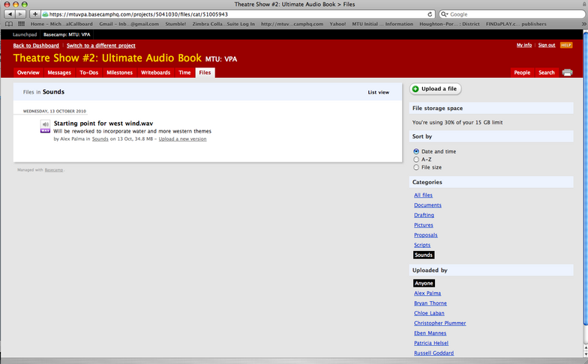Open 'Switch to a different project' link
Image resolution: width=588 pixels, height=364 pixels.
101,45
